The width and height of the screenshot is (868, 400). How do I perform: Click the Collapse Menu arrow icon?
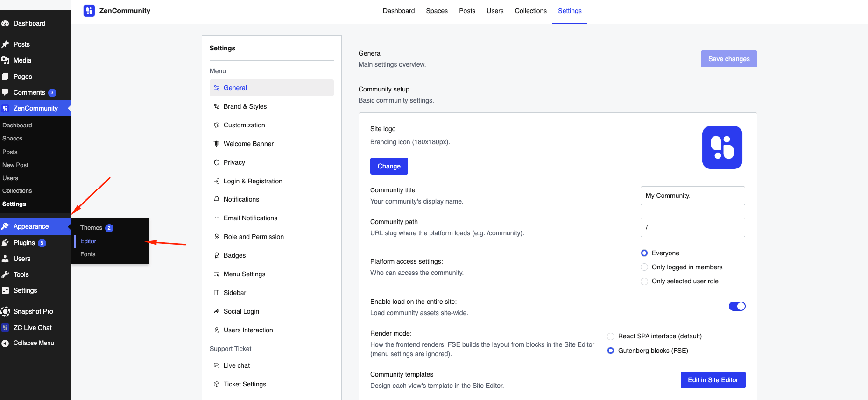5,343
